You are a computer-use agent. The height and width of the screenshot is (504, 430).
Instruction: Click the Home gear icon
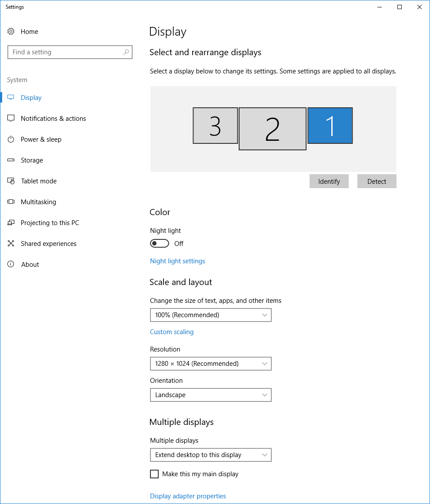(11, 31)
